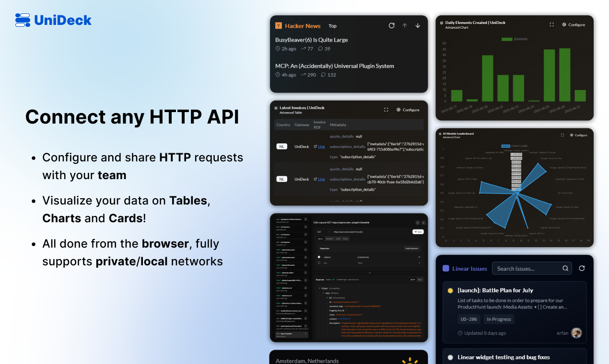Switch to the Headers tab
The width and height of the screenshot is (609, 364).
click(329, 239)
